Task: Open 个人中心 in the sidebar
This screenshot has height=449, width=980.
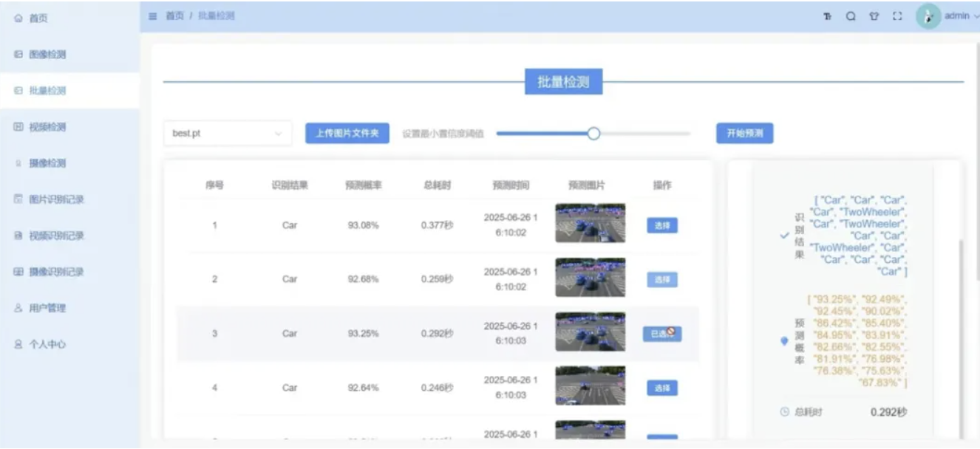Action: click(69, 344)
